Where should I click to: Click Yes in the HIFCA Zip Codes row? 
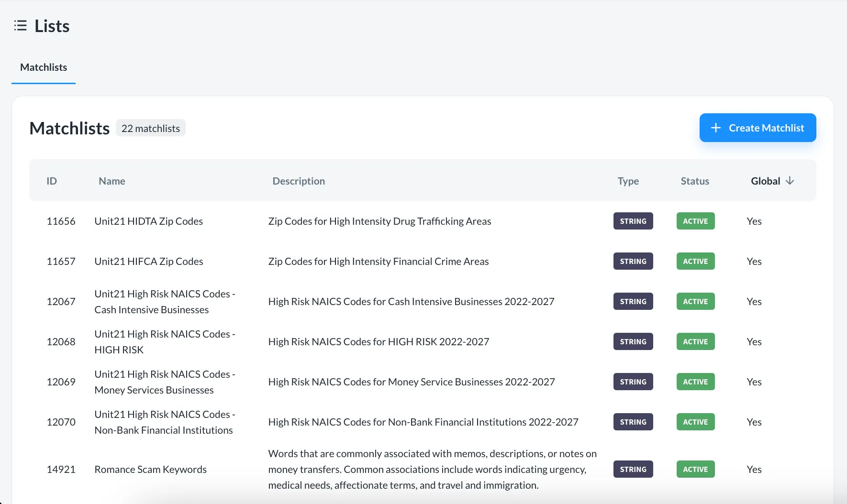pos(754,262)
